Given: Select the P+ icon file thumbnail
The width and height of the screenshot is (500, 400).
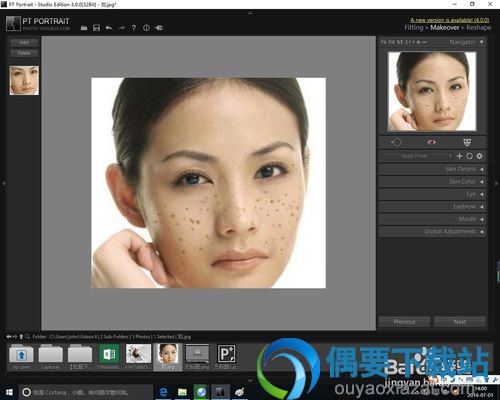Looking at the screenshot, I should pos(226,357).
